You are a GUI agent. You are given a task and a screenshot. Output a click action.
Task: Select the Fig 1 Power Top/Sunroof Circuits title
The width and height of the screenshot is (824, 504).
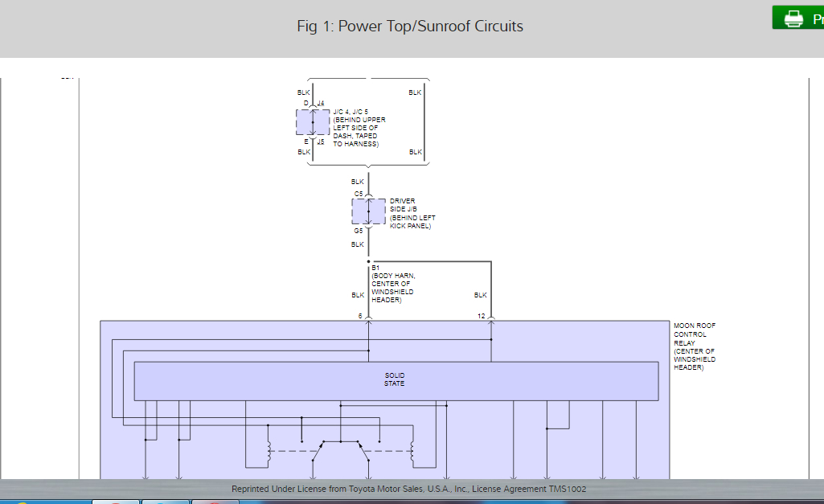[x=410, y=26]
